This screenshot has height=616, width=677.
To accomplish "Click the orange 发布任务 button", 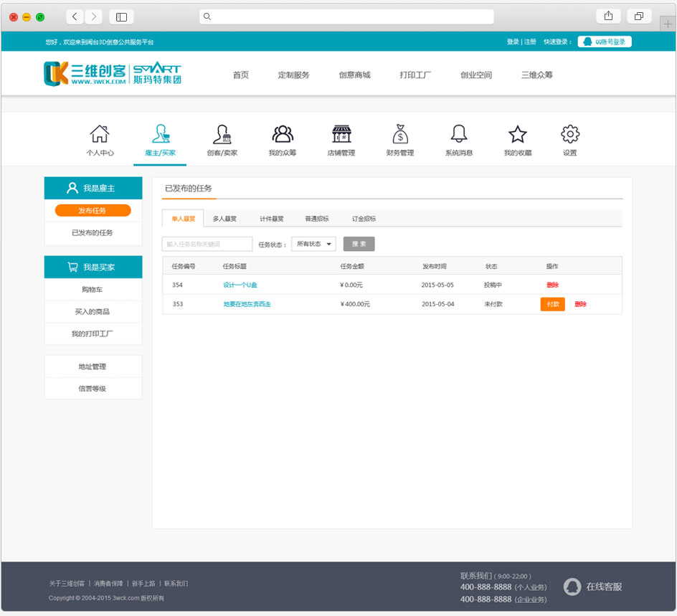I will coord(93,211).
